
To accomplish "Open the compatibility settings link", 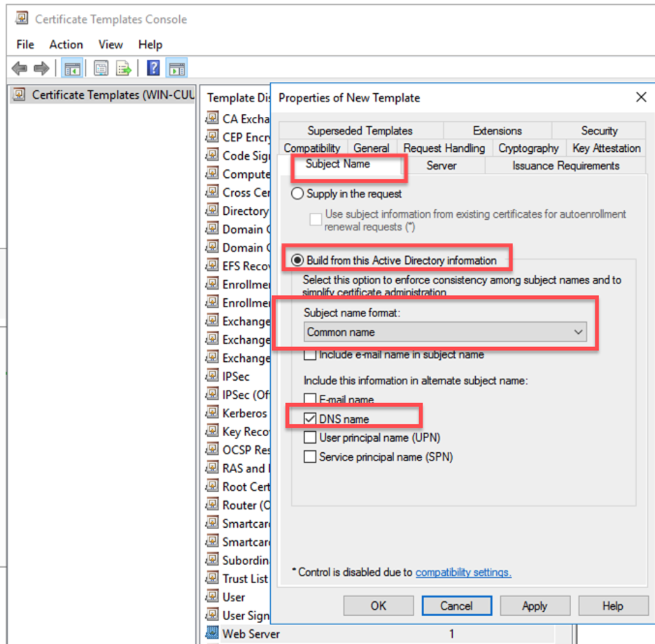I will click(463, 572).
